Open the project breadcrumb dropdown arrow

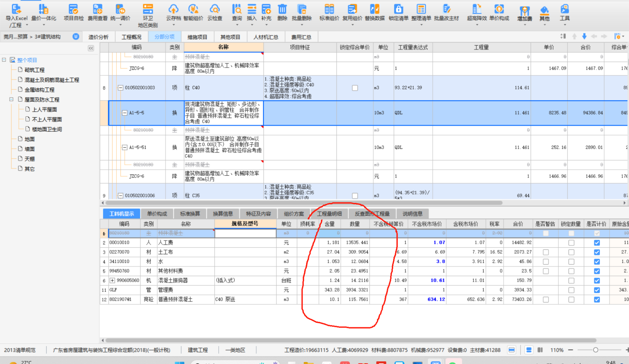(x=76, y=36)
